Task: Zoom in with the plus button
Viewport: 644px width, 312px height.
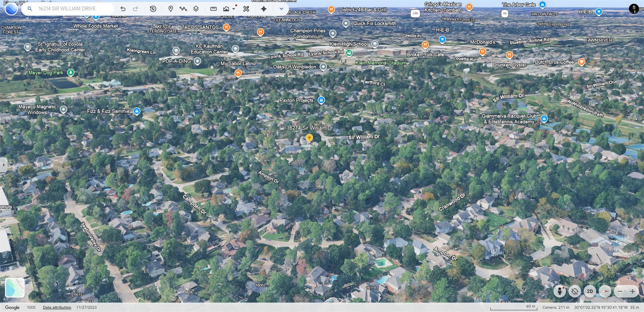Action: pos(632,291)
